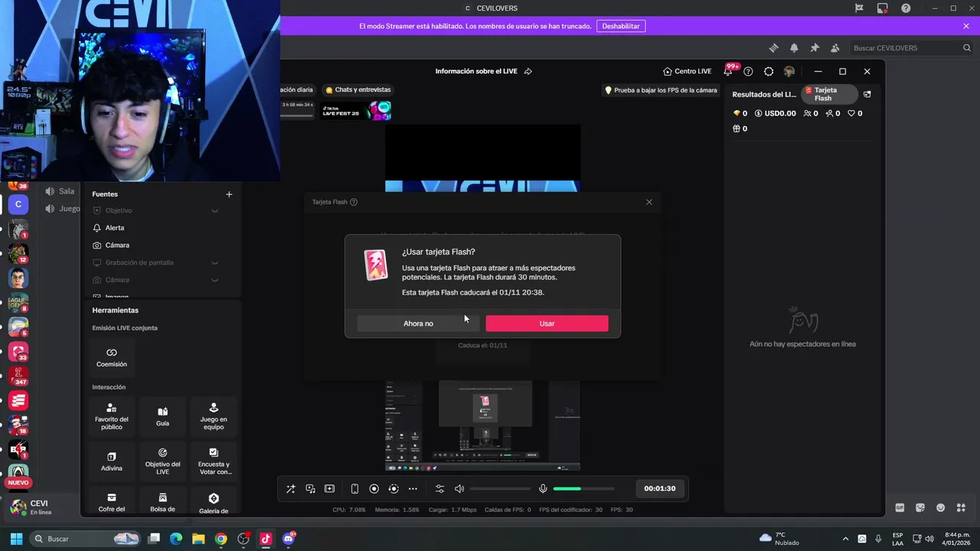Adjust the green microphone level slider
The width and height of the screenshot is (980, 551).
click(x=583, y=489)
